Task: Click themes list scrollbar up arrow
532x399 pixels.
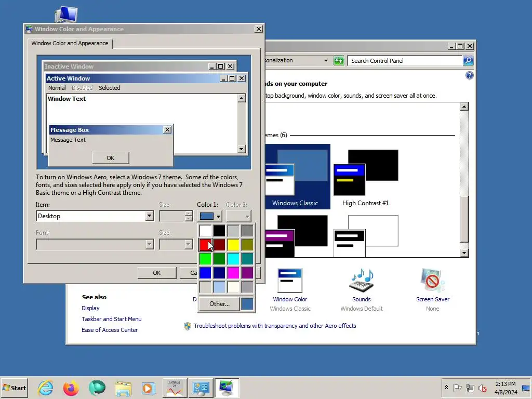Action: (464, 107)
